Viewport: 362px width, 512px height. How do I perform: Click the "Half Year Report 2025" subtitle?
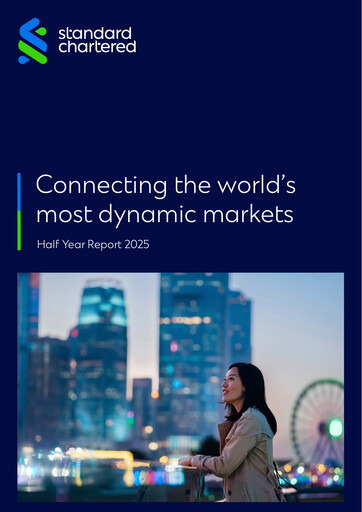point(93,244)
